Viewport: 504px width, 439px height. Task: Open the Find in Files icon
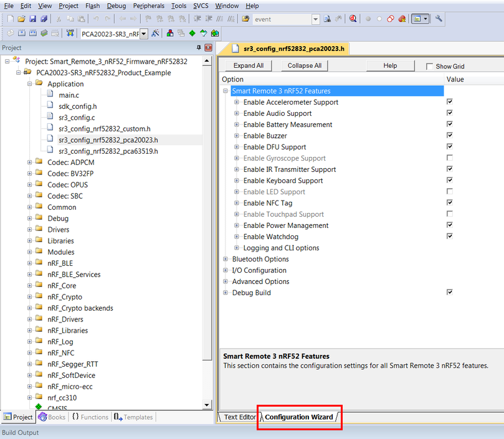click(245, 19)
